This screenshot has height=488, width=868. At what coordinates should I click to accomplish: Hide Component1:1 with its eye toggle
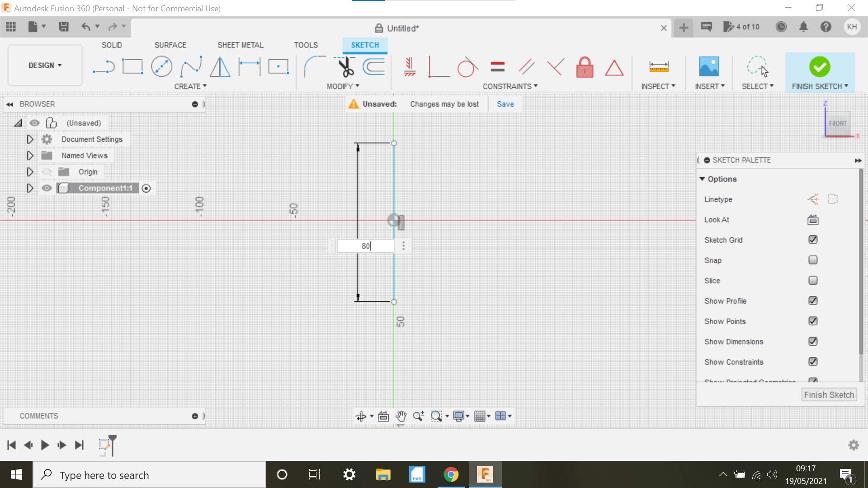[x=47, y=188]
